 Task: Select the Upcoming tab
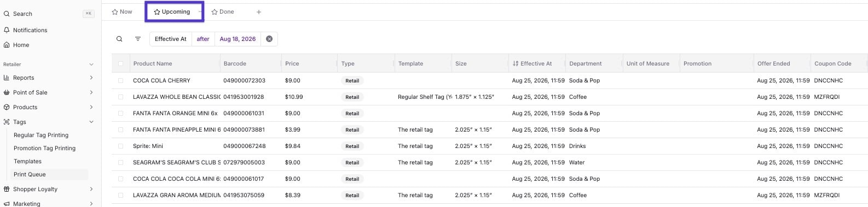172,11
